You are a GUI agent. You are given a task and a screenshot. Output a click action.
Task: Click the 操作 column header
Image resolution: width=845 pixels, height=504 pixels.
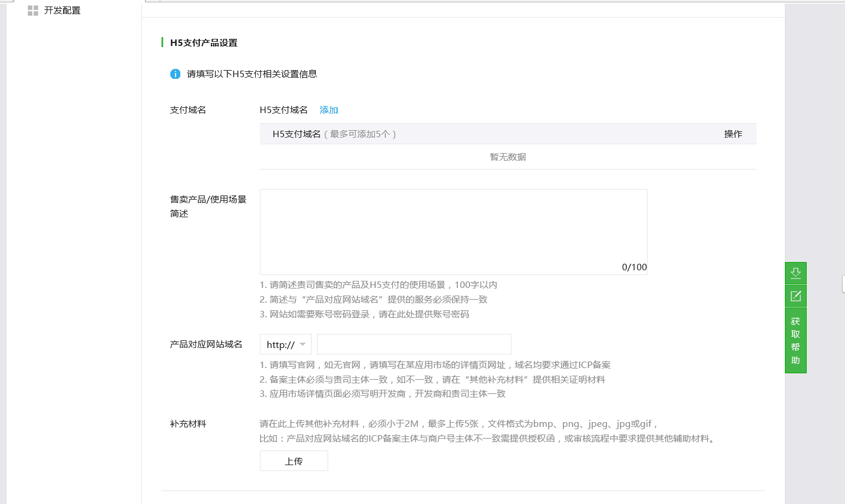coord(732,134)
